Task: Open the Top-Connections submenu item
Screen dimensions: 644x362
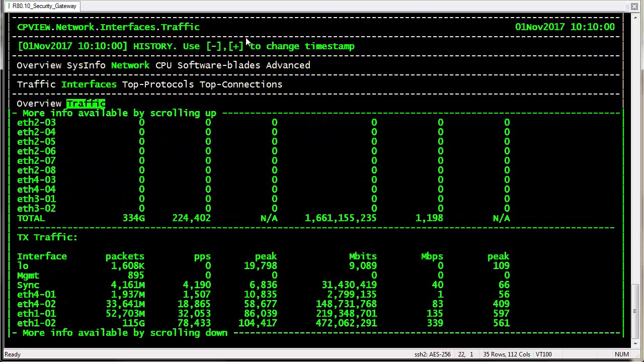Action: coord(241,84)
